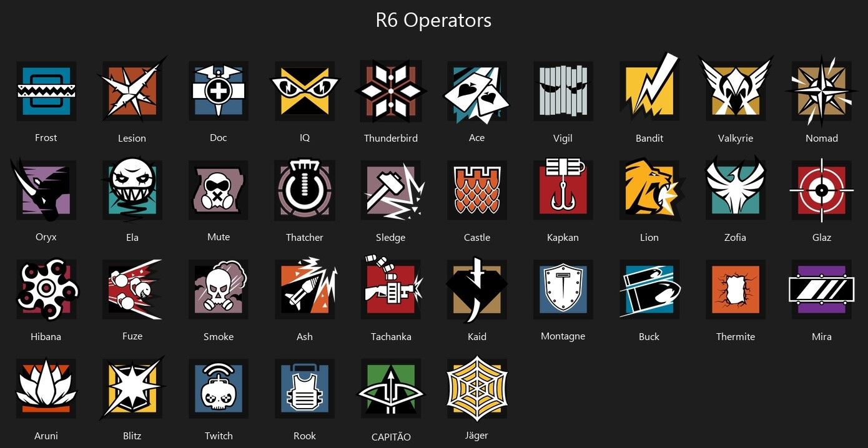Image resolution: width=868 pixels, height=448 pixels.
Task: Choose the Ace playing cards icon
Action: point(476,91)
